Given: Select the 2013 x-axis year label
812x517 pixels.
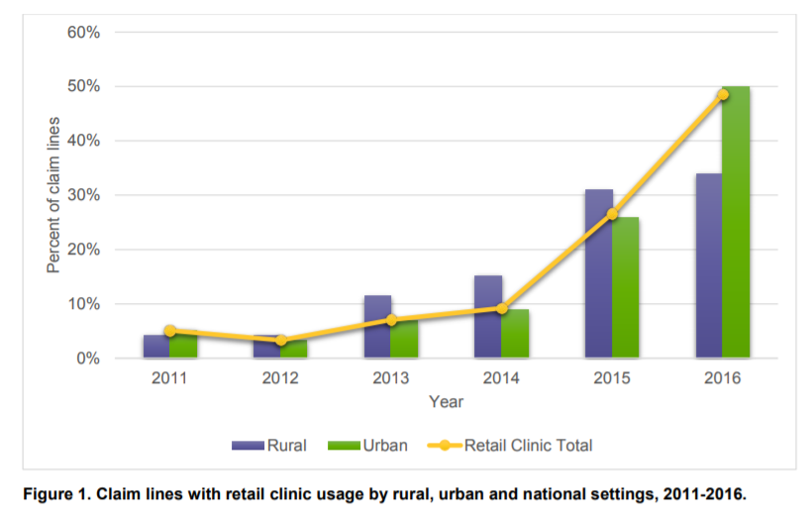Looking at the screenshot, I should coord(391,377).
